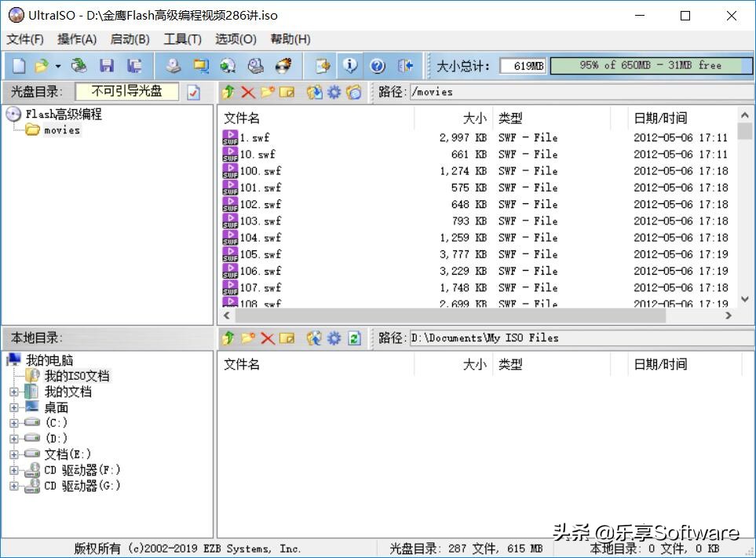Click the new folder icon in ISO toolbar
Image resolution: width=756 pixels, height=558 pixels.
pyautogui.click(x=267, y=92)
